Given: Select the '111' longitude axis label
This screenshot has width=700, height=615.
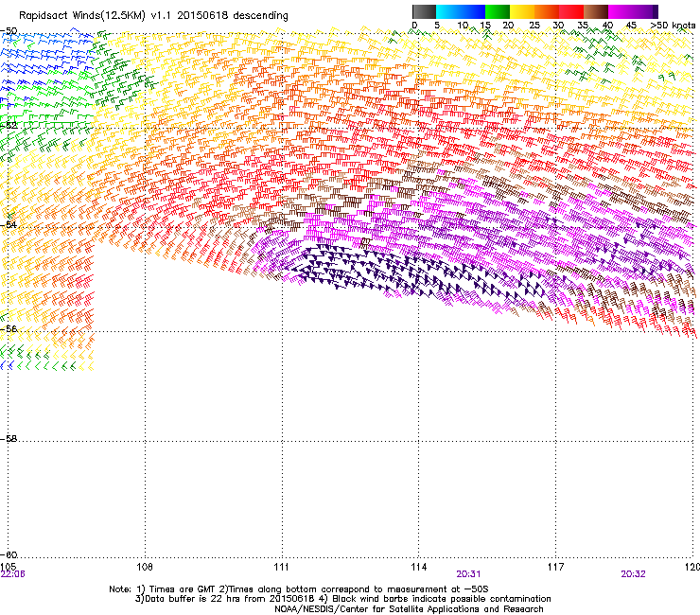Looking at the screenshot, I should tap(281, 567).
